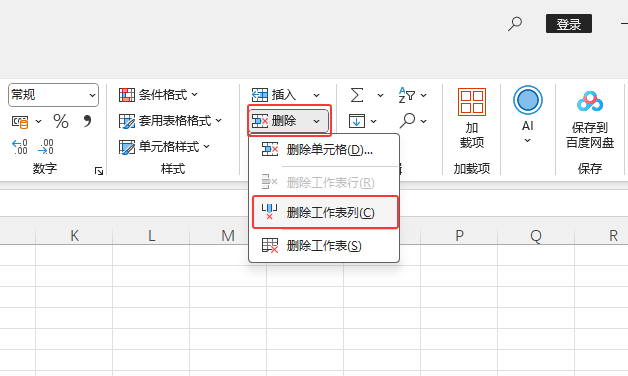Open 套用表格格式 table format menu
The image size is (628, 376).
tap(170, 121)
